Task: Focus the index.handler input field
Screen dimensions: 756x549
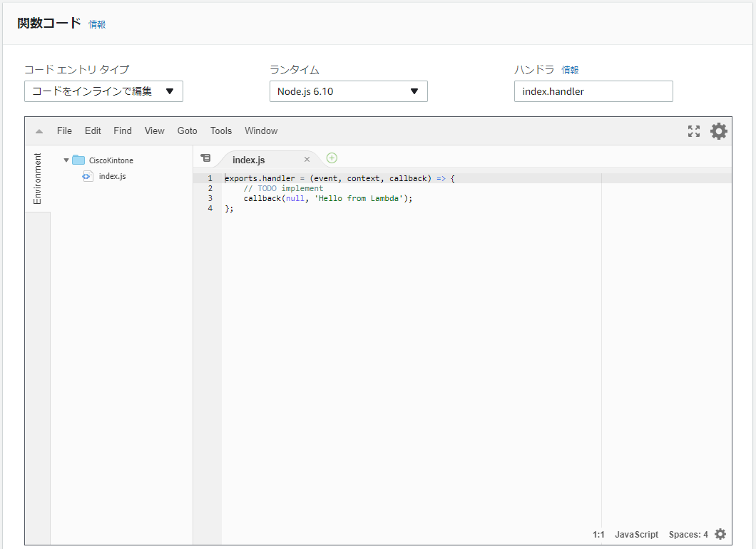Action: pos(593,91)
